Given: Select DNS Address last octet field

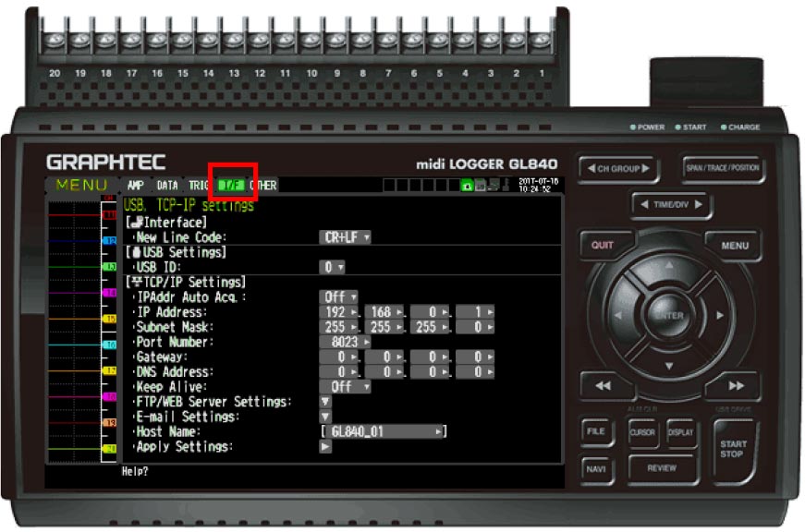Looking at the screenshot, I should (x=475, y=372).
